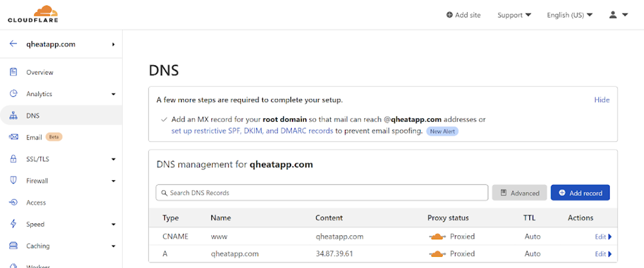The width and height of the screenshot is (644, 268).
Task: Edit the qheatapp.com A record
Action: tap(603, 254)
